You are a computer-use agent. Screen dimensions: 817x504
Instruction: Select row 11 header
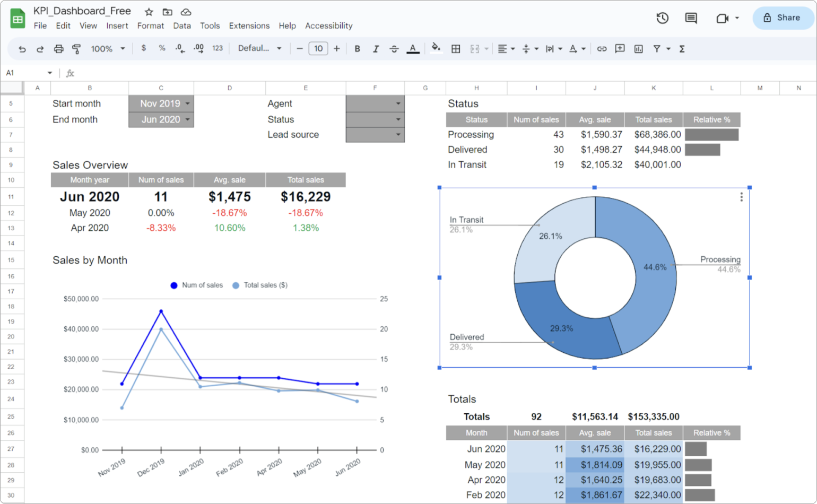pyautogui.click(x=12, y=197)
